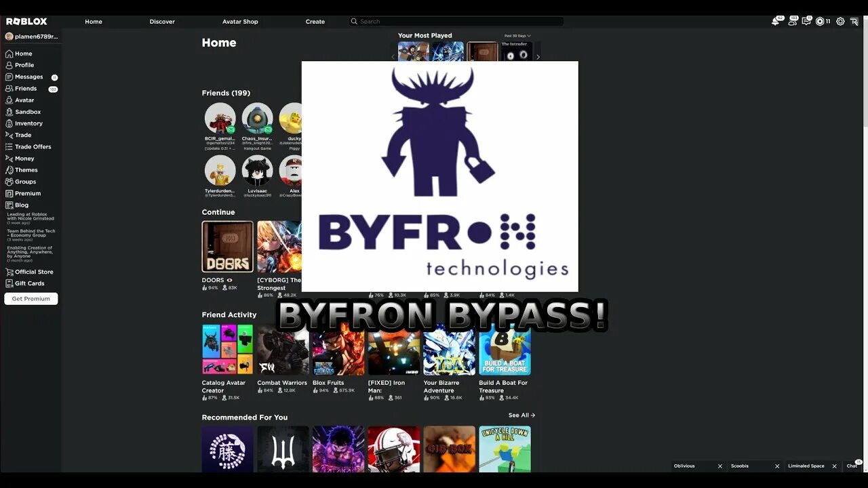Open Your Bizarre Adventure game thumbnail
868x488 pixels.
[450, 350]
